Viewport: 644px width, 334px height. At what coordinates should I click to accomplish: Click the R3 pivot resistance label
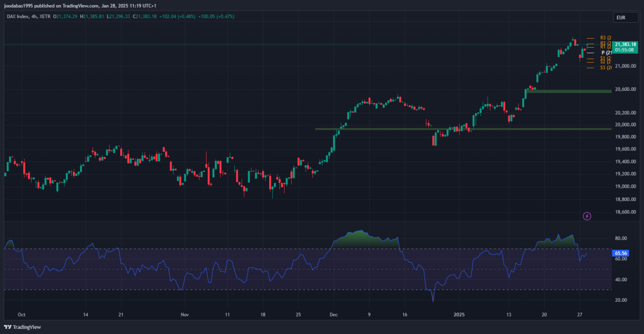[x=605, y=38]
